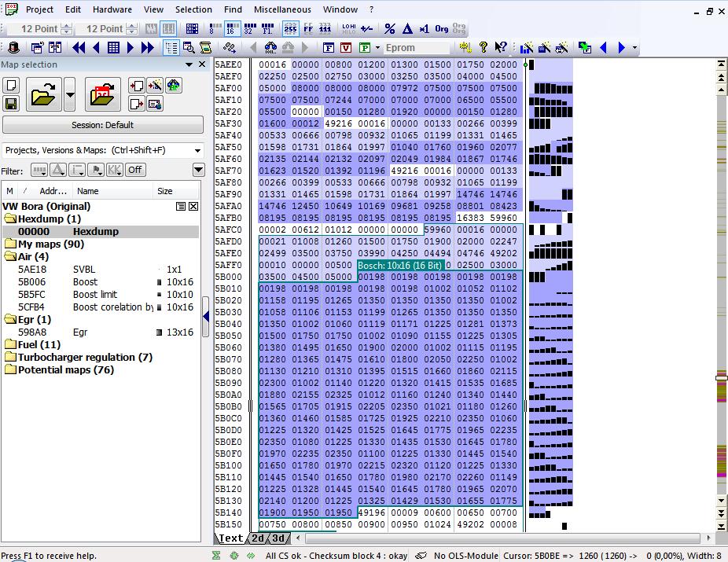Click the green floppy disk save icon
728x562 pixels.
[11, 104]
